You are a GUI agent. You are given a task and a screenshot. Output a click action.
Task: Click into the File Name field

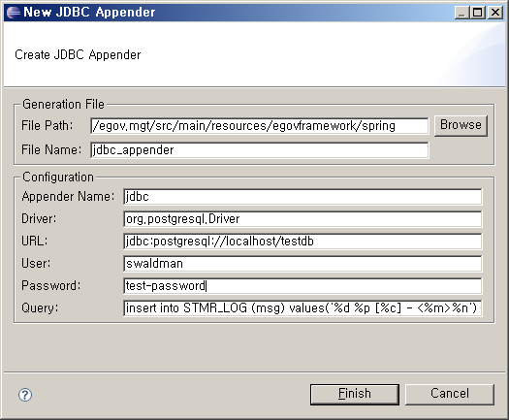coord(260,150)
